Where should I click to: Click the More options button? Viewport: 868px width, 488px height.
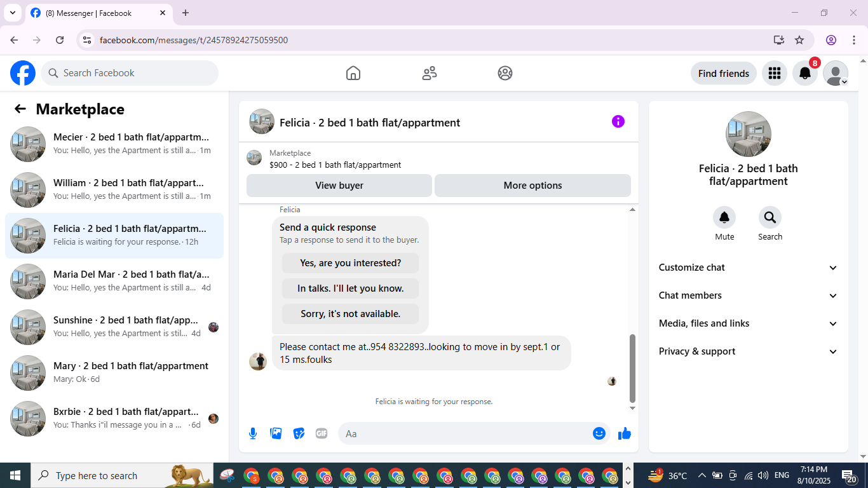tap(532, 186)
